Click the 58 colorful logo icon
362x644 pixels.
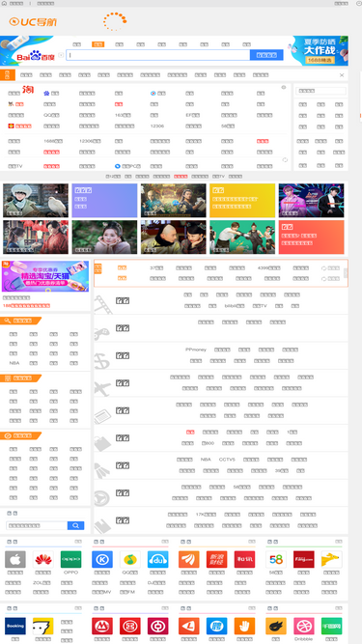click(276, 559)
